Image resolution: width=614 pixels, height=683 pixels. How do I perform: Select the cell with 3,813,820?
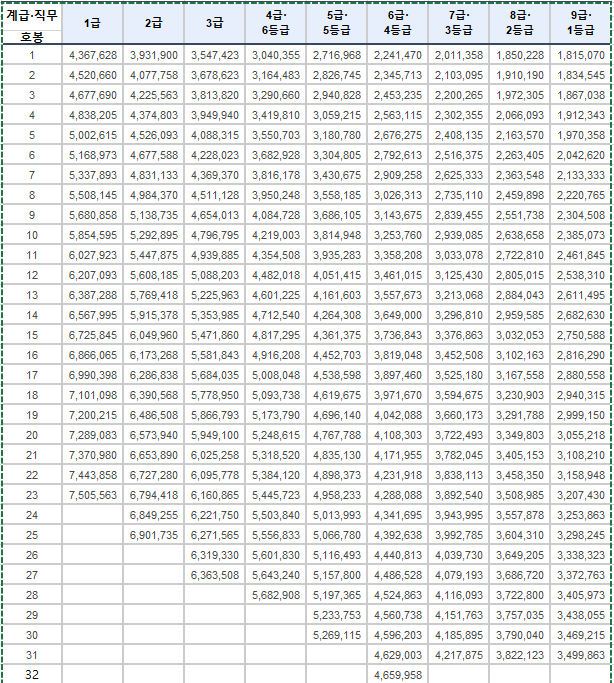pos(214,95)
